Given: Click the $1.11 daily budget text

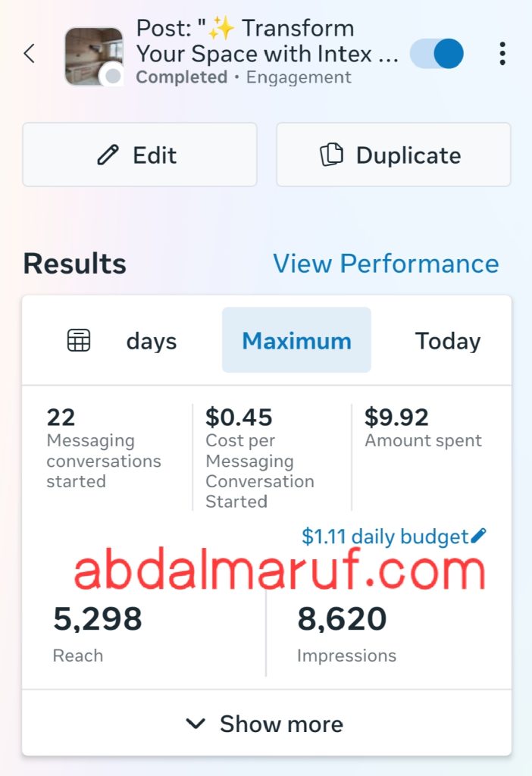Looking at the screenshot, I should click(385, 537).
